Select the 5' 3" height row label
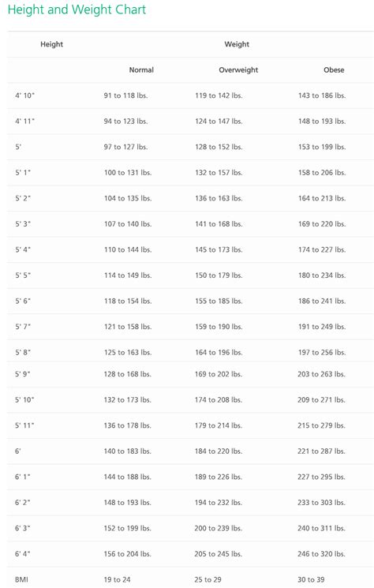This screenshot has width=374, height=588. tap(23, 224)
